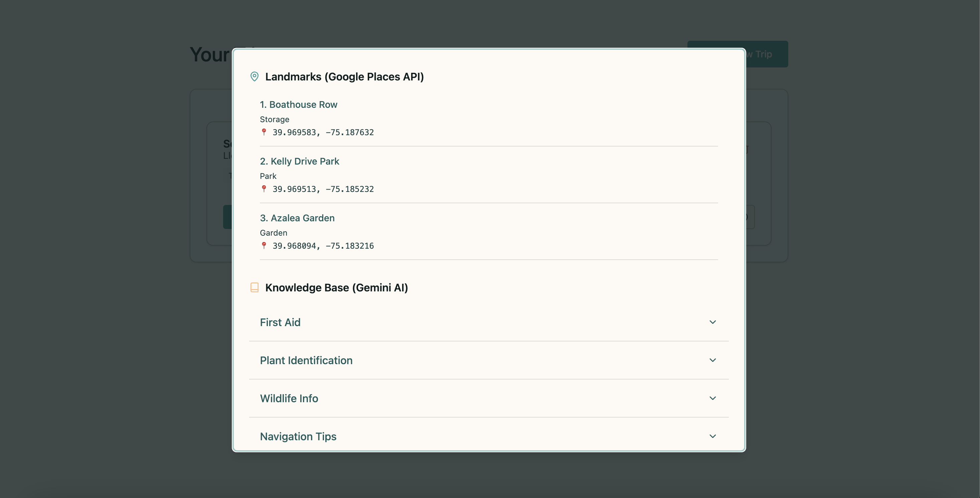Open the Navigation Tips section
This screenshot has height=498, width=980.
click(x=298, y=436)
